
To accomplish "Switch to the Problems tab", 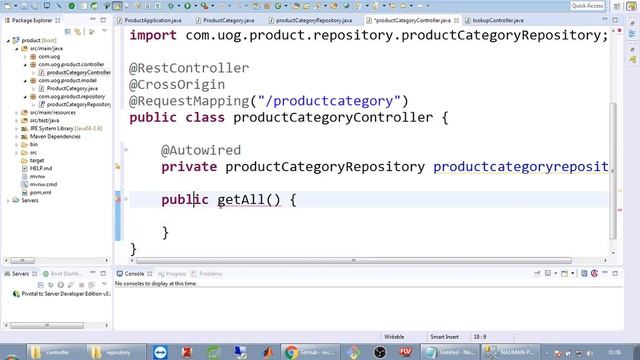I will [207, 273].
